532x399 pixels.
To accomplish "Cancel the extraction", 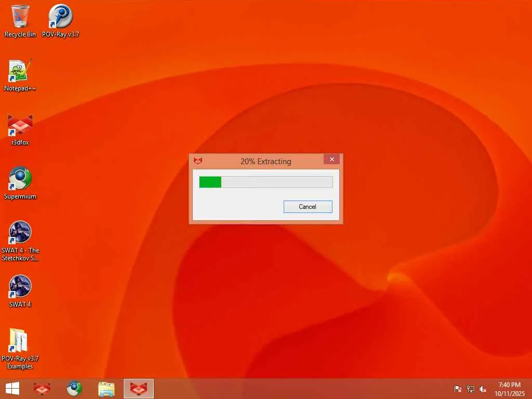I will point(308,207).
